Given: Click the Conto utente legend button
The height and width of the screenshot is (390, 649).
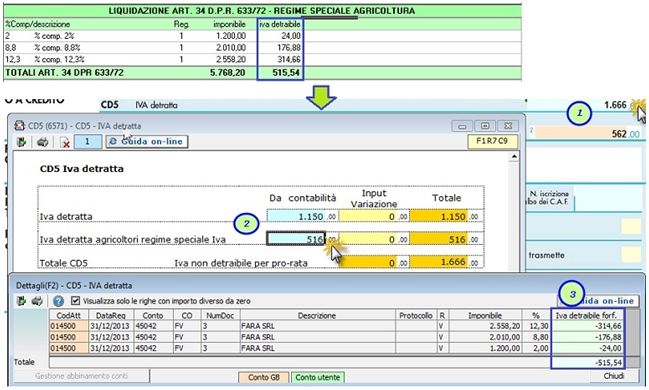Looking at the screenshot, I should tap(317, 377).
